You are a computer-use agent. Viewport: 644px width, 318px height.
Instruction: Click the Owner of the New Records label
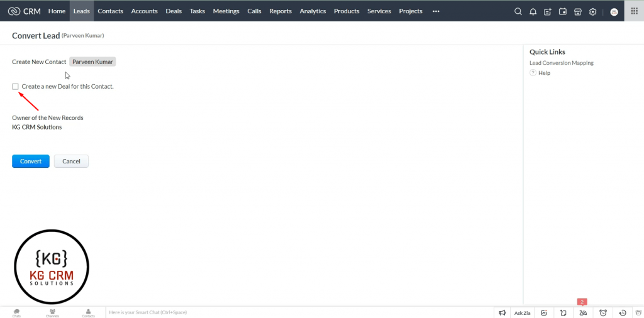tap(48, 118)
